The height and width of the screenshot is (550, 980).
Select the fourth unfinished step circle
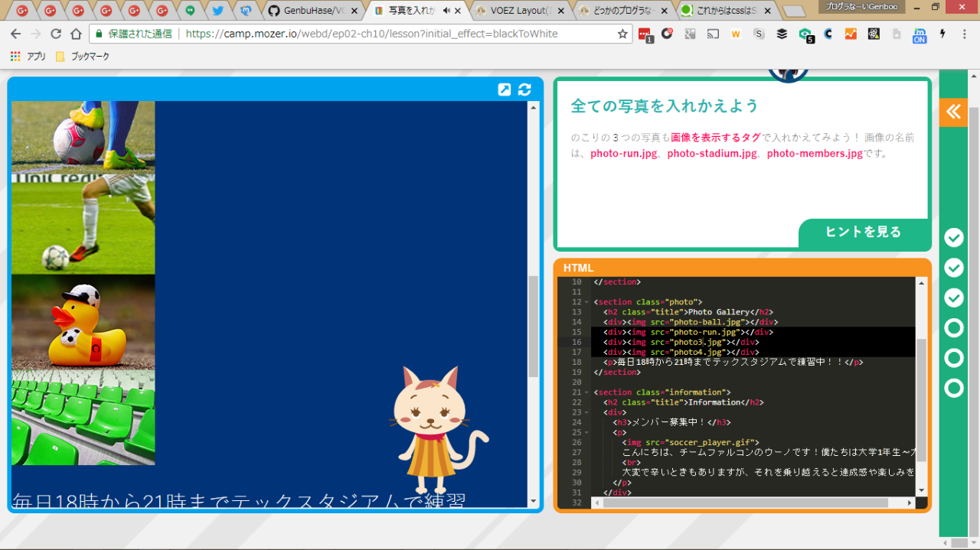point(953,328)
